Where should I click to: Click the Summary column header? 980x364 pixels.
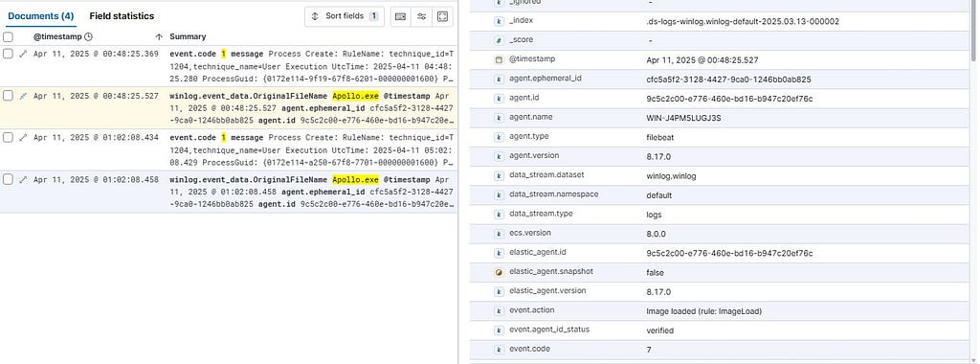click(x=188, y=37)
